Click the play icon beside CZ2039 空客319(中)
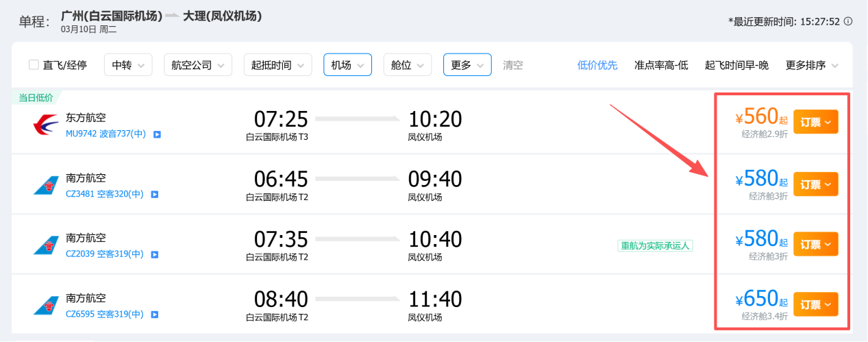 click(x=155, y=255)
